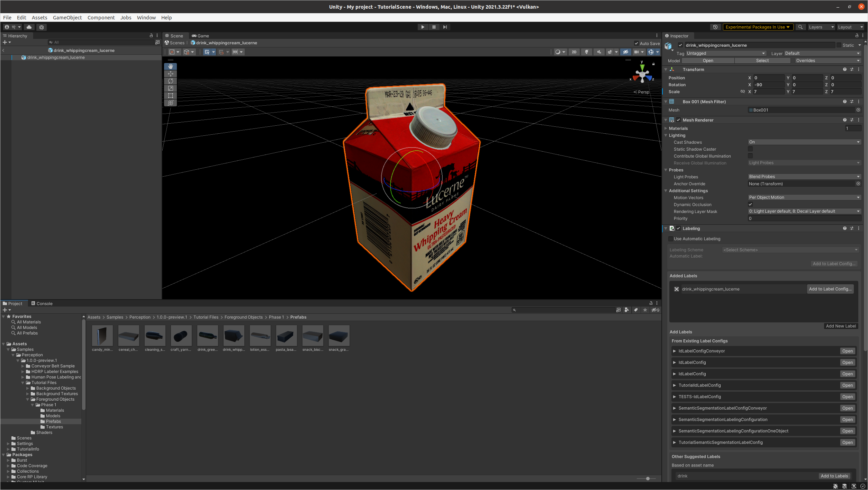Click the Add New Label button

(x=840, y=326)
